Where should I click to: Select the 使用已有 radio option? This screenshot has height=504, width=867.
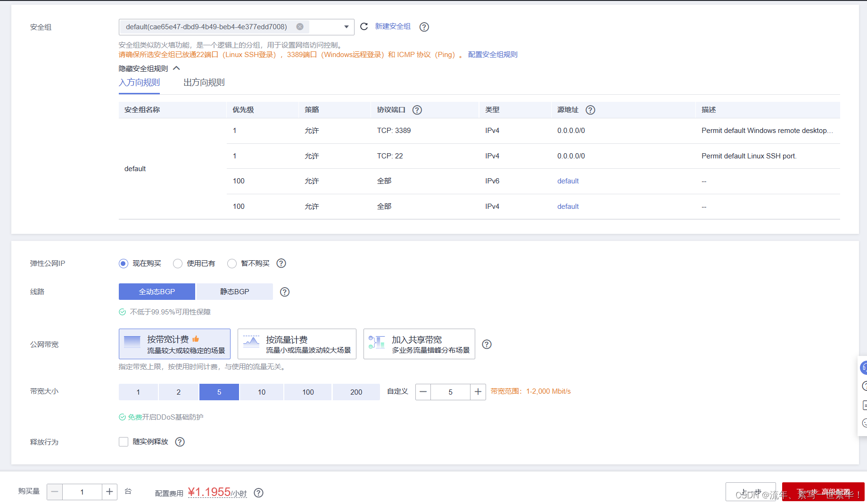pyautogui.click(x=178, y=264)
